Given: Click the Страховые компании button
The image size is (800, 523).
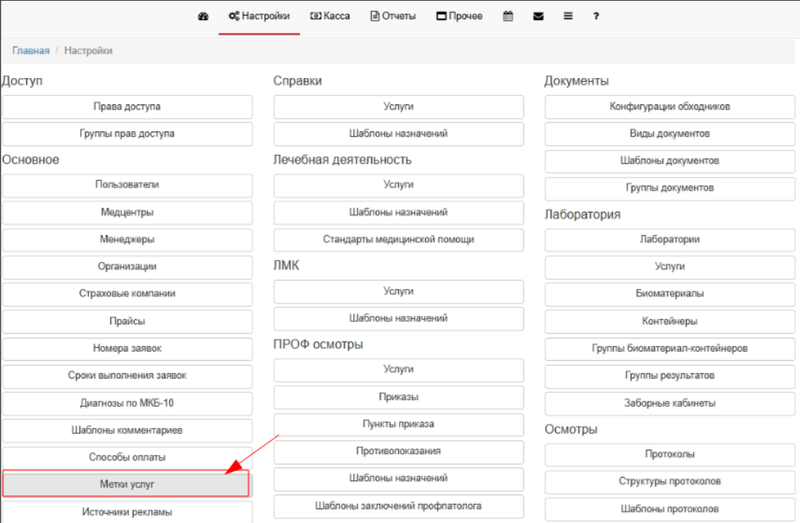Looking at the screenshot, I should click(x=127, y=294).
